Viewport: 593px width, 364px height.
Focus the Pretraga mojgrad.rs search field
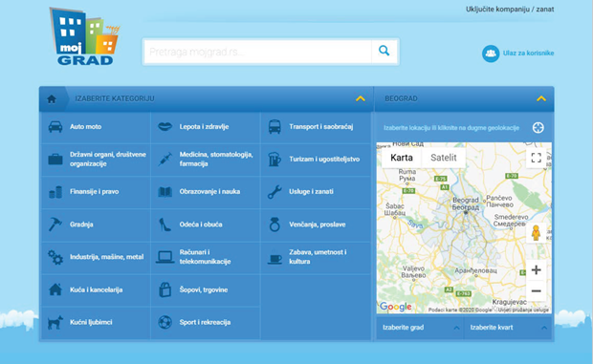tap(258, 52)
